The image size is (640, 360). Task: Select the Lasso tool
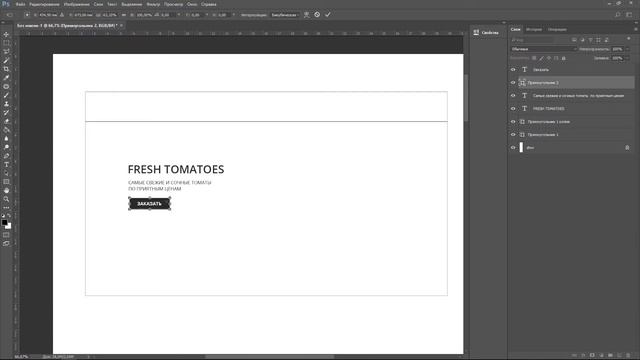coord(6,52)
